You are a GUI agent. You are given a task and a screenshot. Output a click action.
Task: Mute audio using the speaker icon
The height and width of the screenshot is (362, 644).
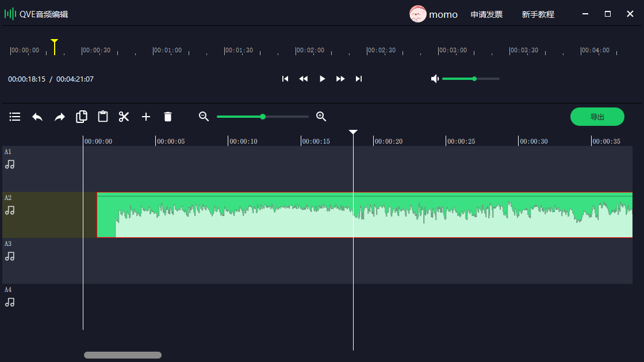point(435,79)
